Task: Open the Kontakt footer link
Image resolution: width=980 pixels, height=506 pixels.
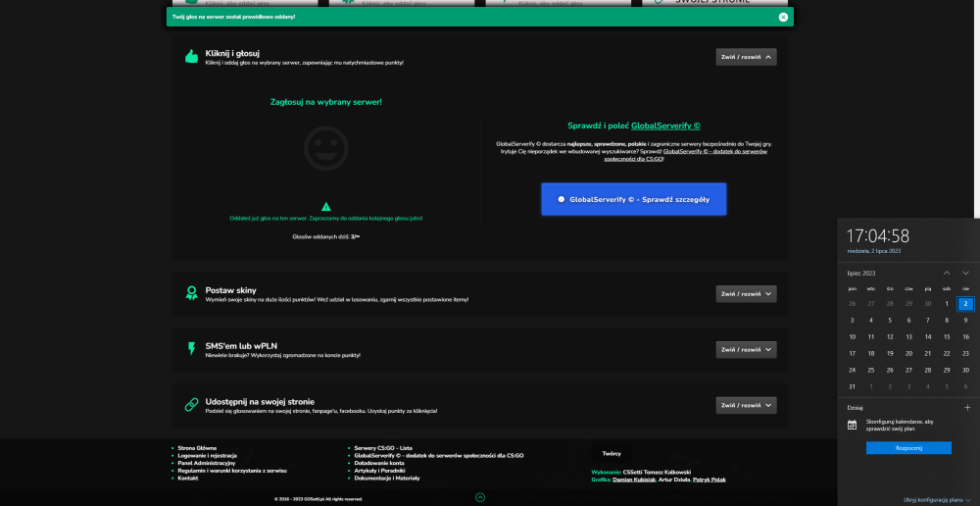Action: point(187,478)
